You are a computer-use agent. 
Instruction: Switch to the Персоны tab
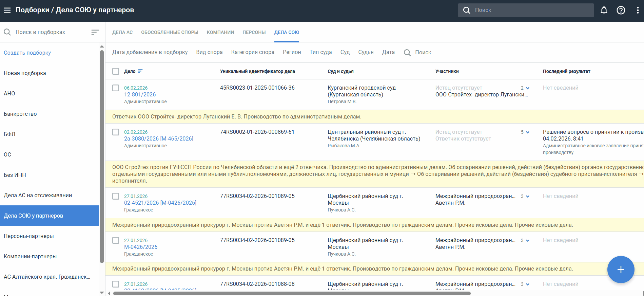[254, 32]
